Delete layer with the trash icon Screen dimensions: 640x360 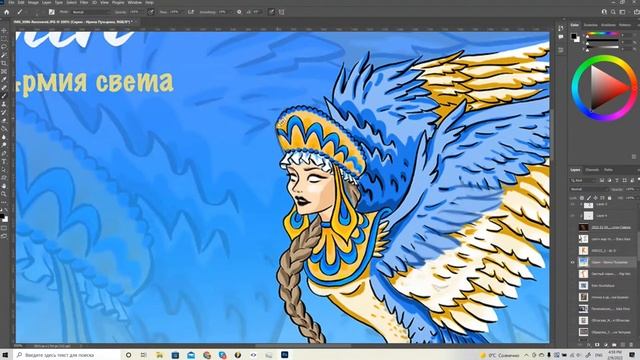tap(631, 345)
